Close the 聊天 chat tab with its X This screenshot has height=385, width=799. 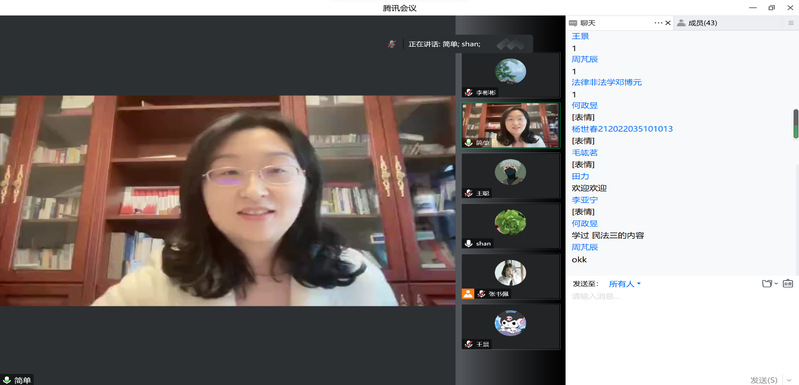pyautogui.click(x=668, y=23)
